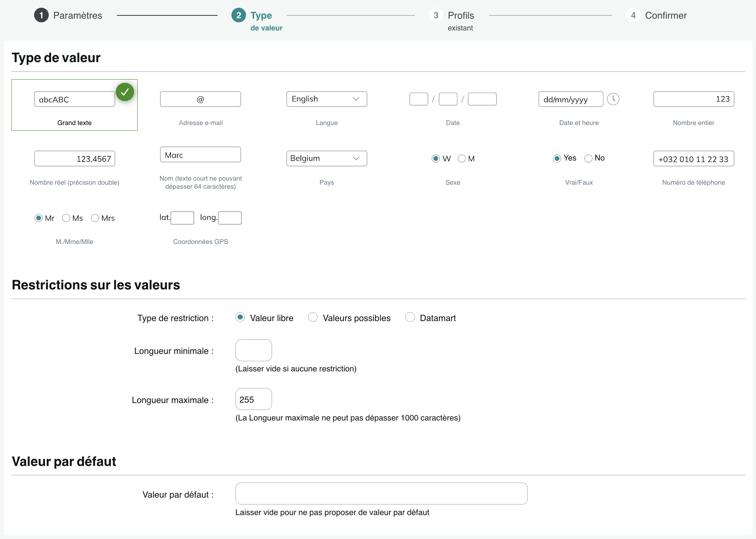756x539 pixels.
Task: Select the Valeur libre radio button
Action: [240, 317]
